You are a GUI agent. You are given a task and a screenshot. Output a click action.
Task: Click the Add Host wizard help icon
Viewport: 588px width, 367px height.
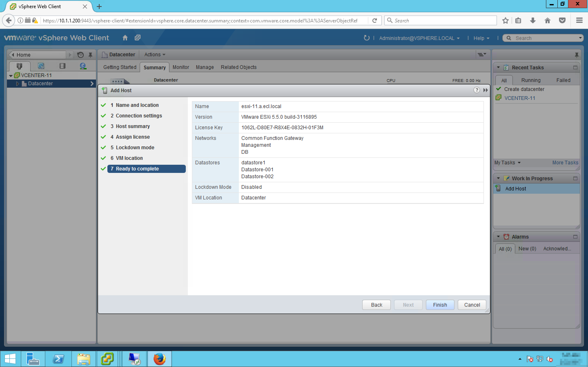click(x=477, y=90)
